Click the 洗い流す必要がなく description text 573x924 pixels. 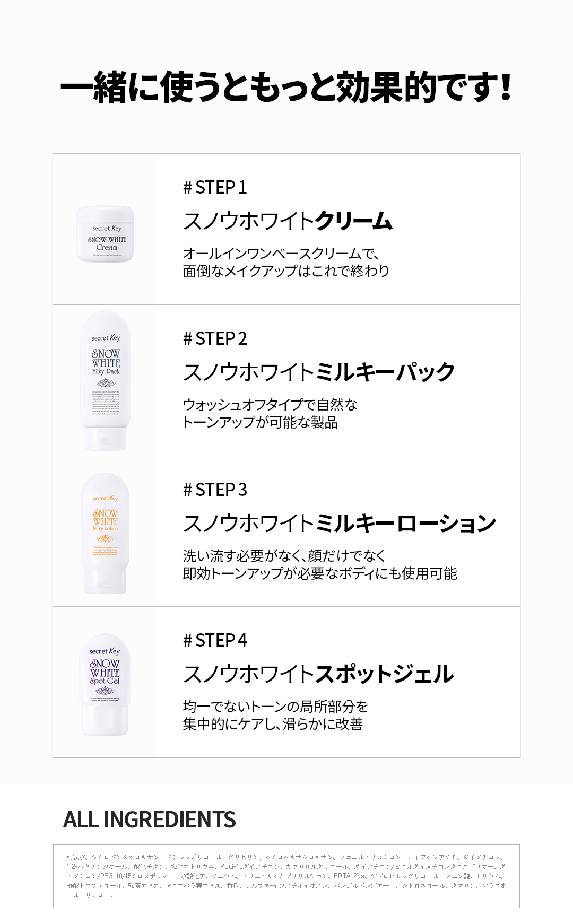click(320, 564)
